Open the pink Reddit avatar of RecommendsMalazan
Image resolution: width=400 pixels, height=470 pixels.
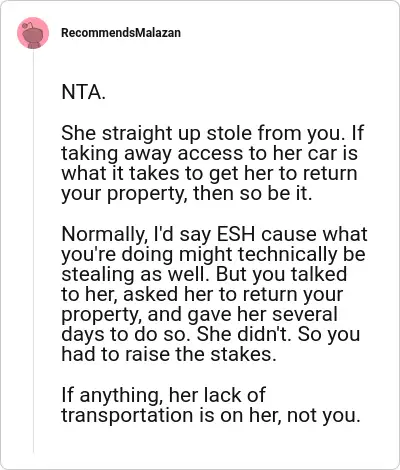pos(33,33)
